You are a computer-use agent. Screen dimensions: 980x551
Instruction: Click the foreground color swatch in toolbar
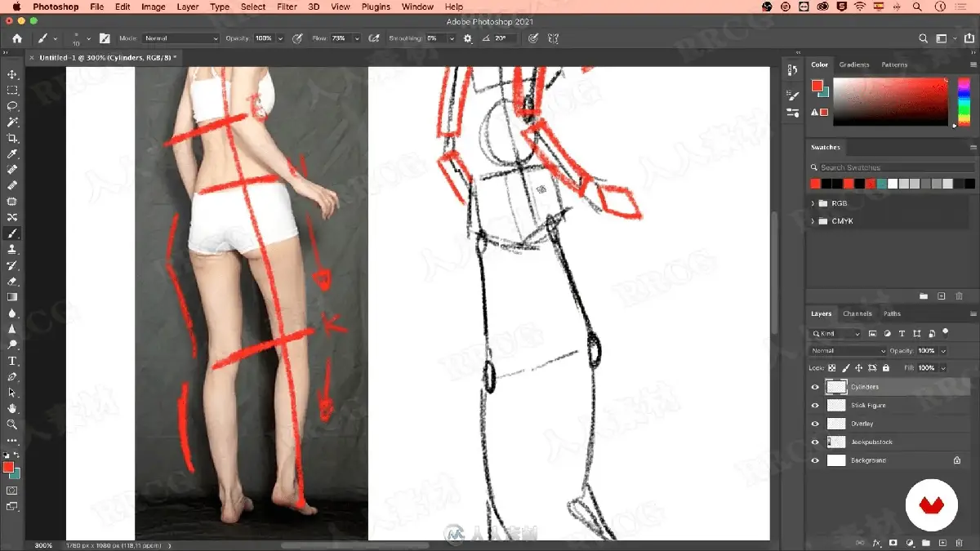coord(8,467)
